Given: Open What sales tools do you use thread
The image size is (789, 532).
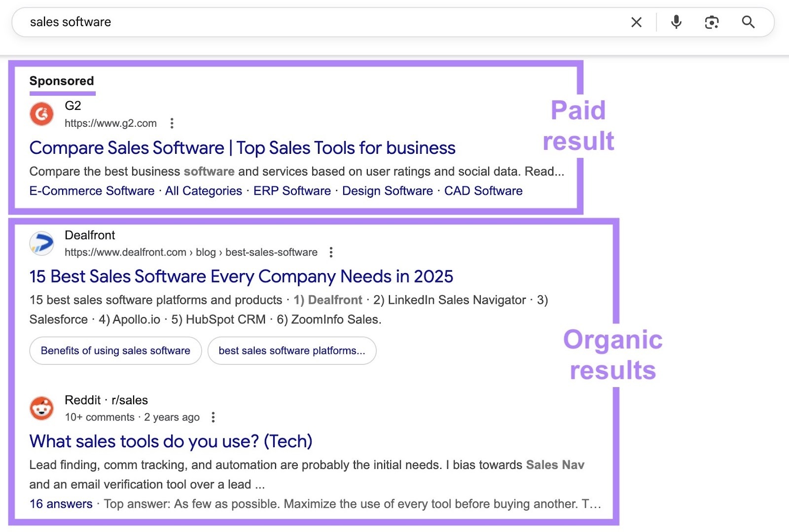Looking at the screenshot, I should click(x=171, y=441).
